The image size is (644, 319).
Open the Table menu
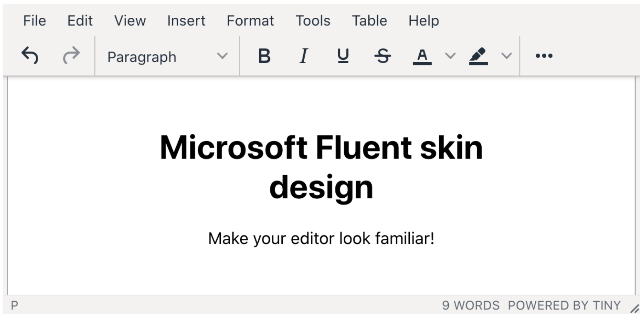369,21
